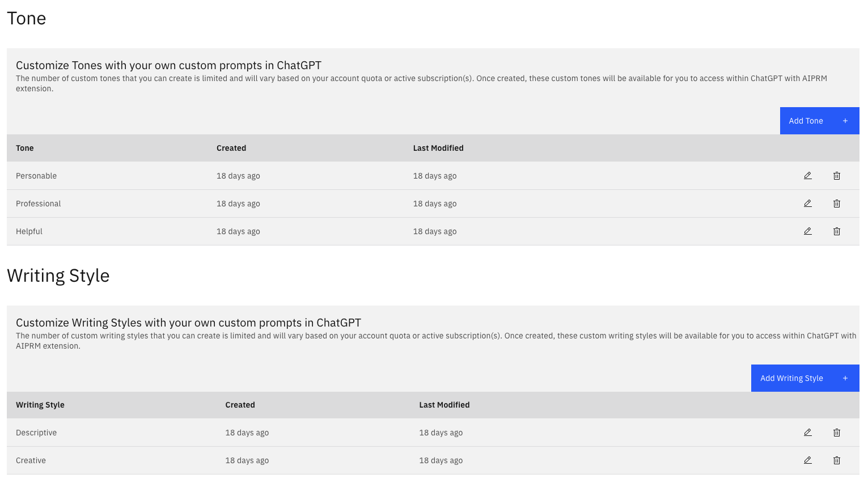Click the Add Tone button

tap(819, 121)
